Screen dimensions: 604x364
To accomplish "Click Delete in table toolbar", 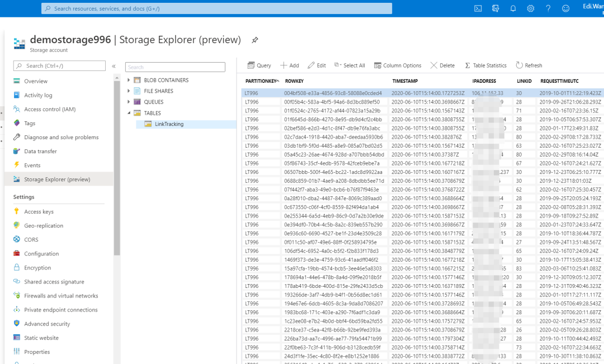I will [442, 65].
